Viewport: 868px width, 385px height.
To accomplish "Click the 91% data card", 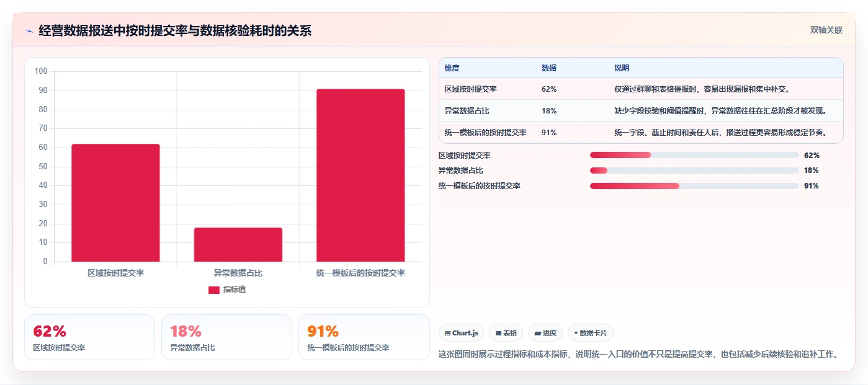I will [x=364, y=337].
